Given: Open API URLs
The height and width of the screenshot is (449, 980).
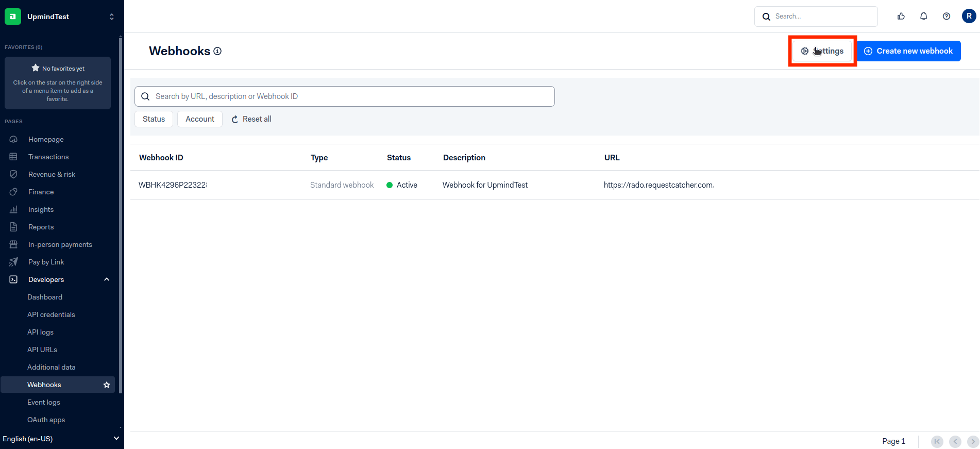Looking at the screenshot, I should pos(42,350).
